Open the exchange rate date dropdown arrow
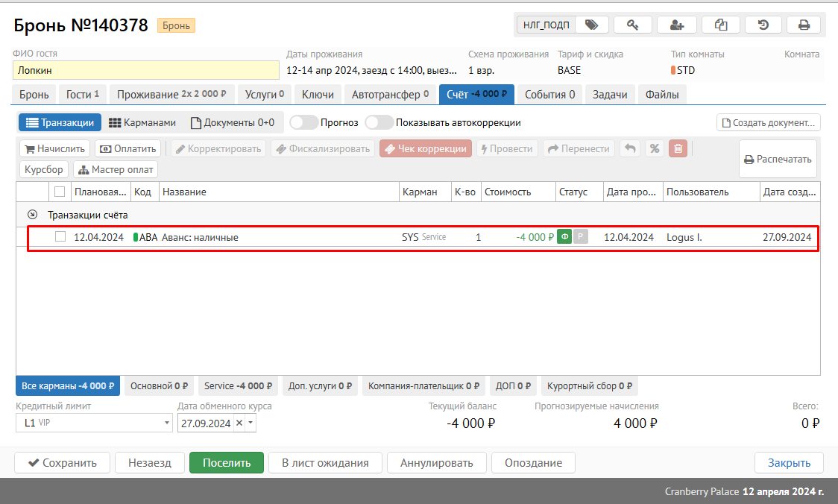 (251, 423)
